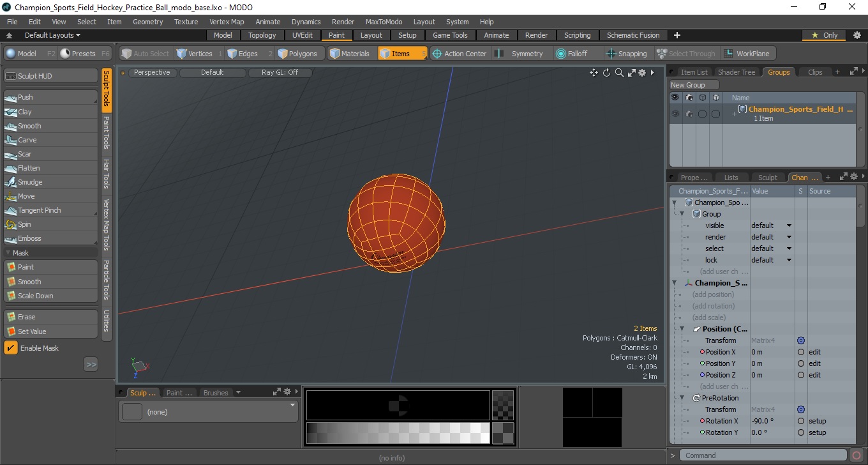Toggle Auto Select
Image resolution: width=868 pixels, height=465 pixels.
tap(146, 54)
